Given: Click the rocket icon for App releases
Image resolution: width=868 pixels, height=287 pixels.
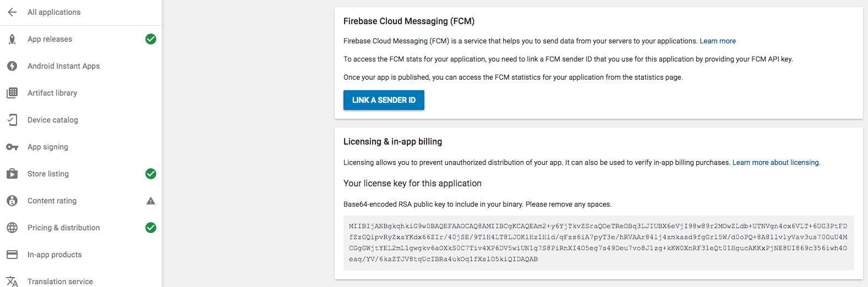Looking at the screenshot, I should (12, 39).
